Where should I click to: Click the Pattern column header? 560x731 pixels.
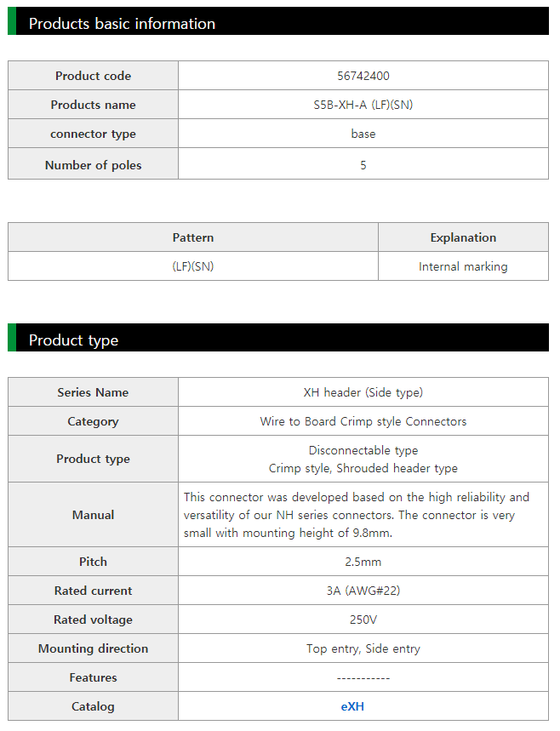click(193, 237)
